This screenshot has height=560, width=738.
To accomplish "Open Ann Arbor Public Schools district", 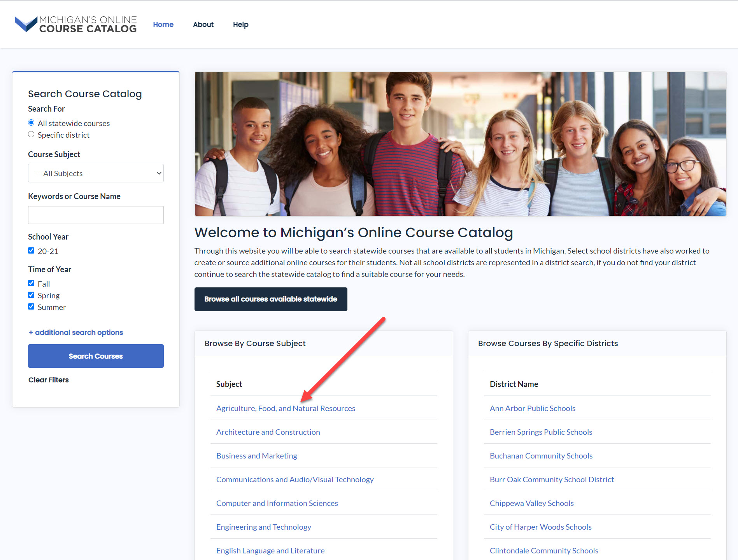I will [x=532, y=408].
